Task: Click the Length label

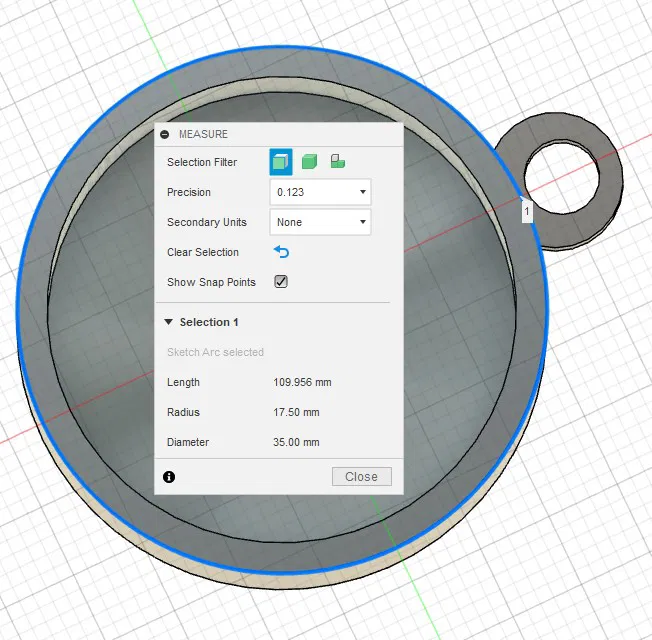Action: pos(183,382)
